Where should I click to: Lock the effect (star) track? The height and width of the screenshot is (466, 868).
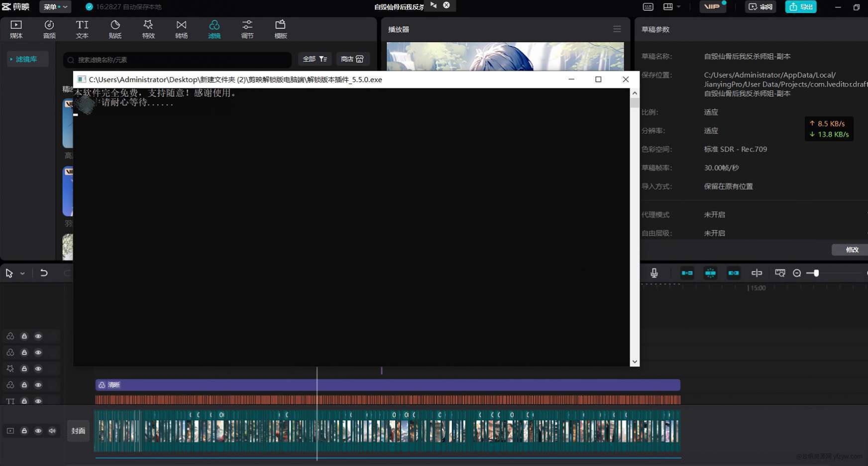pyautogui.click(x=24, y=369)
